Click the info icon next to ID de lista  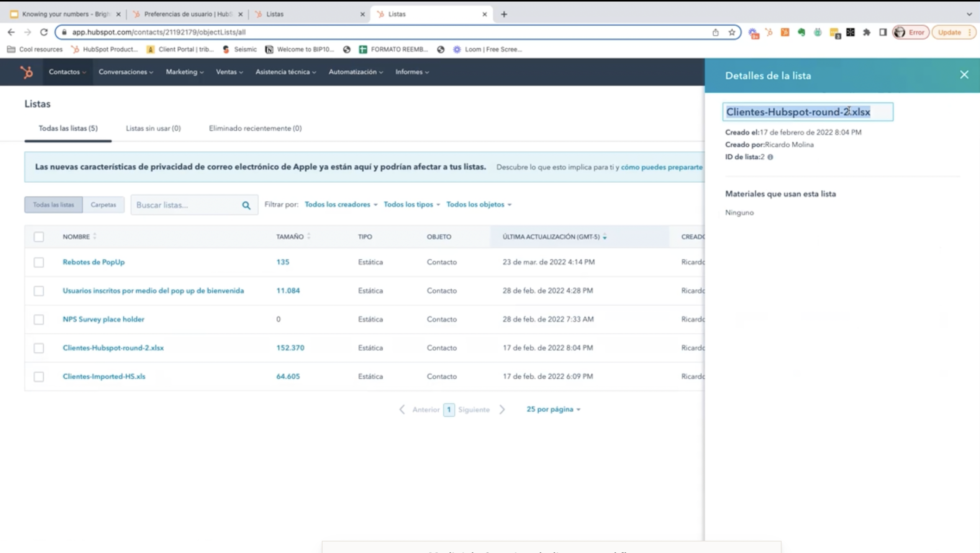click(770, 157)
